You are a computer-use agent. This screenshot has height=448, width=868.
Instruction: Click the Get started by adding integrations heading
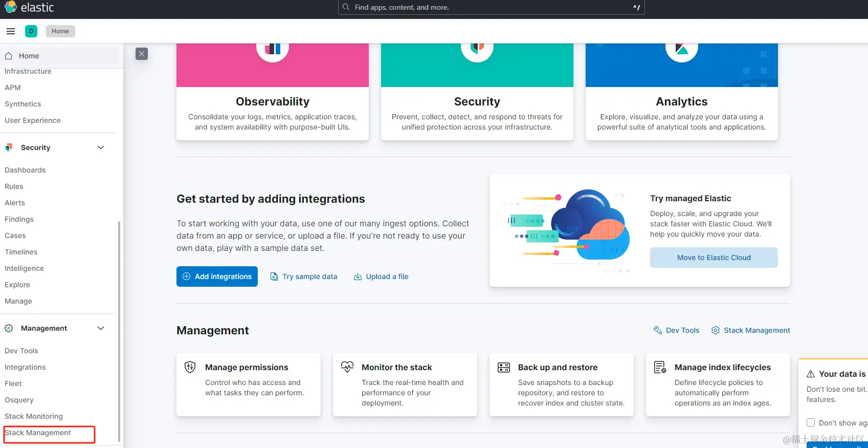point(271,199)
